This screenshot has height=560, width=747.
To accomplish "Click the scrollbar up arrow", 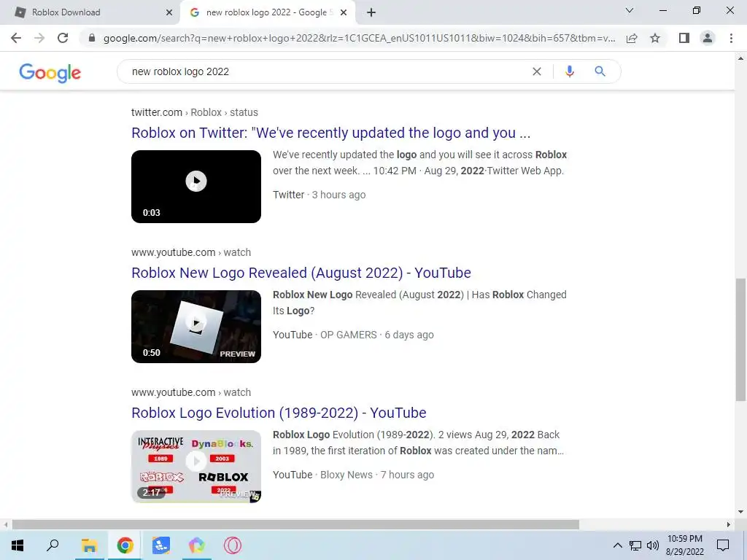I will click(x=740, y=58).
